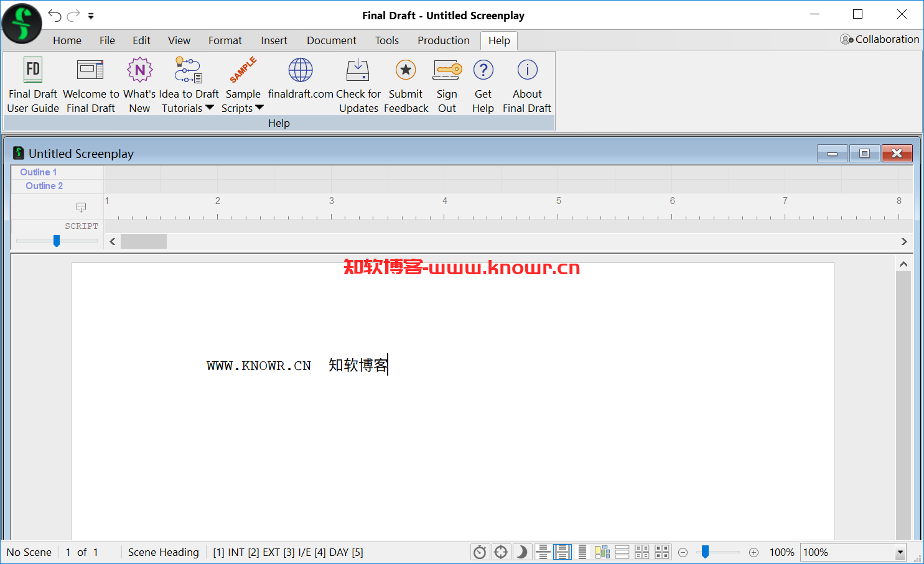Click the story map horizontal scrollbar thumb
Screen dimensions: 924x564
144,241
